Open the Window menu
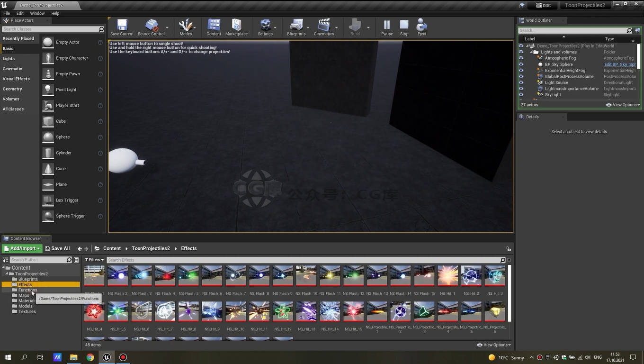Image resolution: width=644 pixels, height=364 pixels. coord(37,13)
